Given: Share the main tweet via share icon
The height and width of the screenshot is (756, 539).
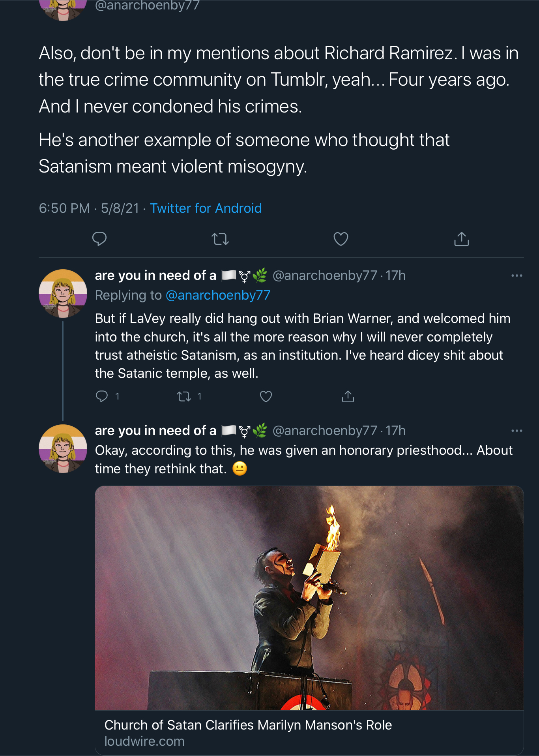Looking at the screenshot, I should pos(462,239).
